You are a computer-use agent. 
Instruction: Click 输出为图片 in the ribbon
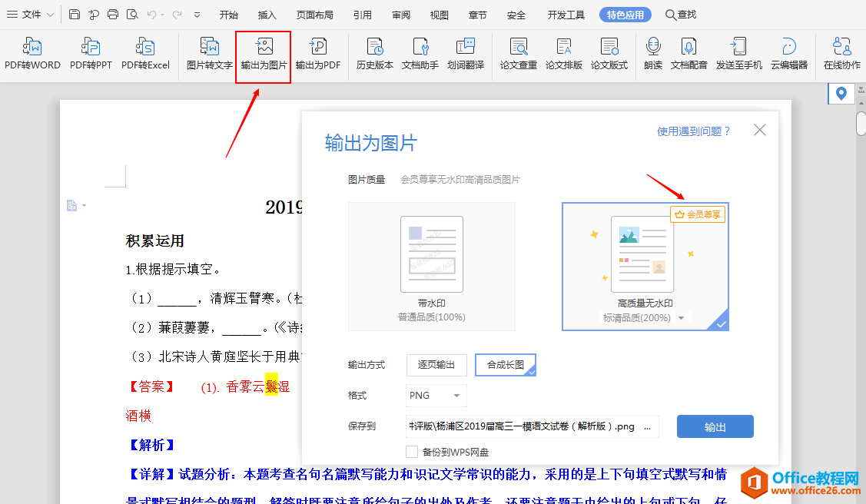coord(264,54)
